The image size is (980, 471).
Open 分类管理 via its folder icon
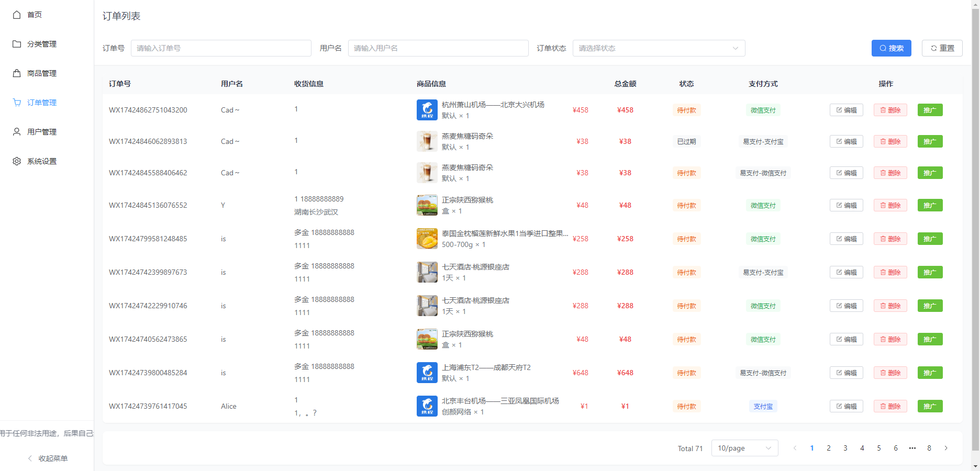click(x=16, y=44)
